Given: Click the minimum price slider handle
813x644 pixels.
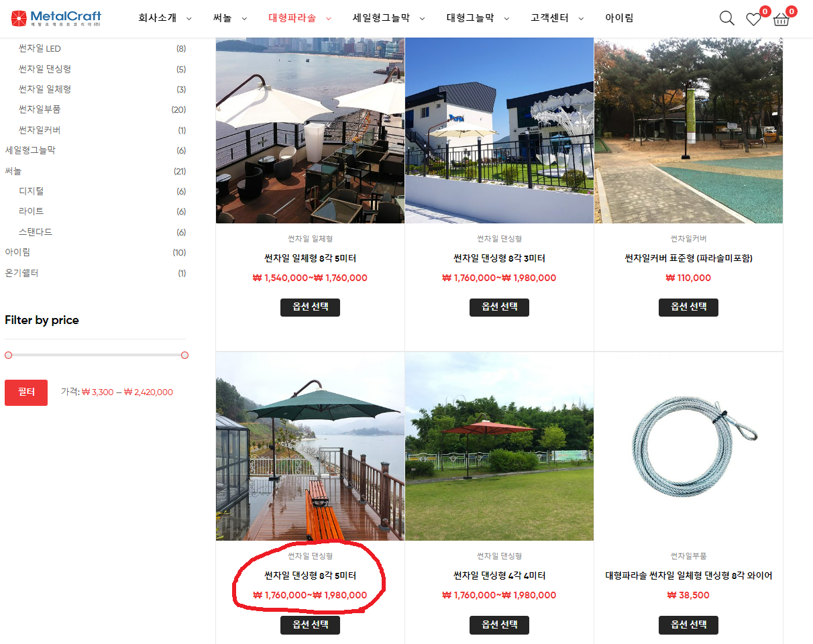Looking at the screenshot, I should (8, 355).
